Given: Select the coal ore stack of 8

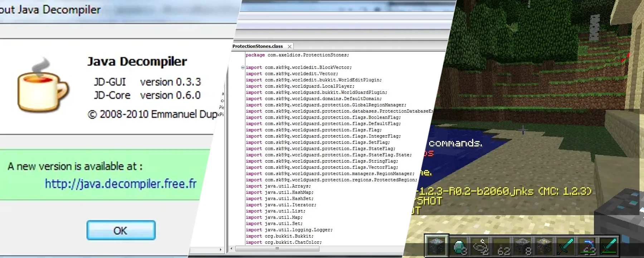Looking at the screenshot, I should tap(523, 247).
